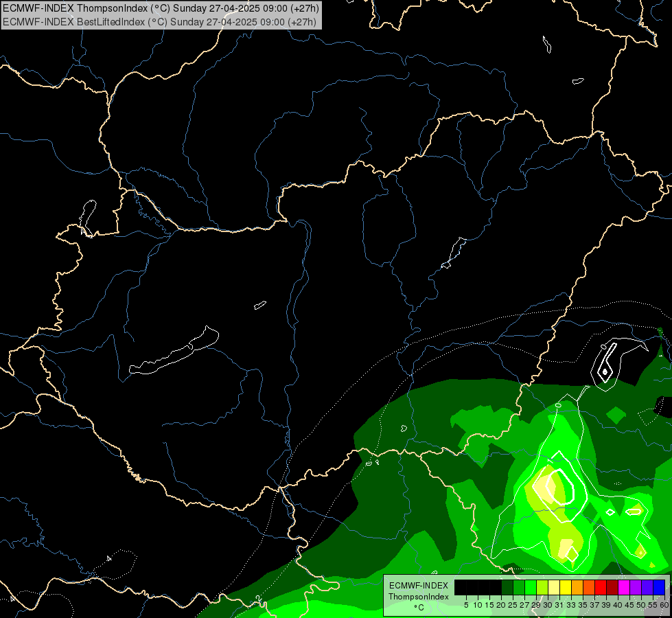This screenshot has height=618, width=672.
Task: Pick the blue 55–60 legend swatch
Action: tap(659, 587)
